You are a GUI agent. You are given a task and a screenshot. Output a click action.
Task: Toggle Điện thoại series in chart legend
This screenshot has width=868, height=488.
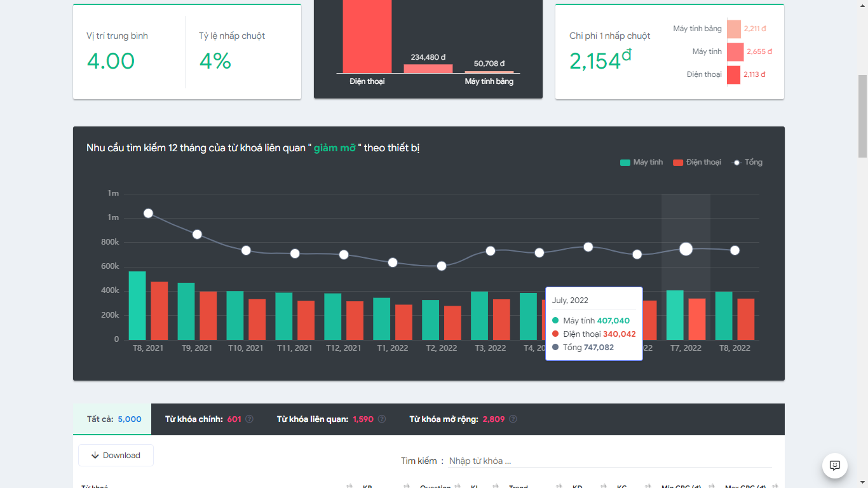[x=697, y=163]
